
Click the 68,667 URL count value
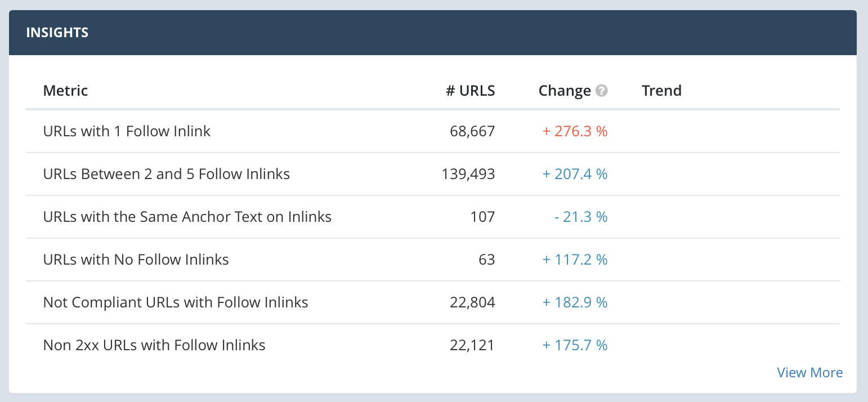[472, 131]
